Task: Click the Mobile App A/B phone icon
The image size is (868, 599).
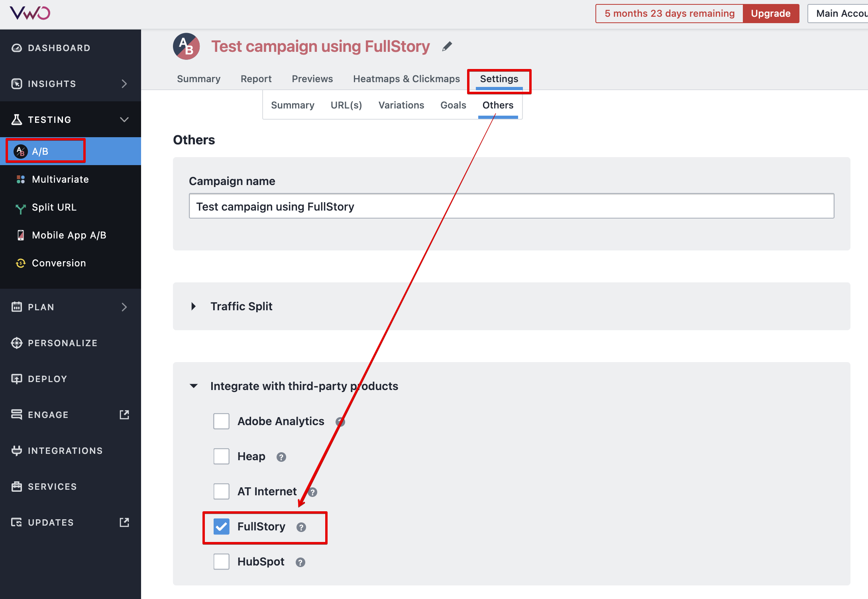Action: tap(21, 235)
